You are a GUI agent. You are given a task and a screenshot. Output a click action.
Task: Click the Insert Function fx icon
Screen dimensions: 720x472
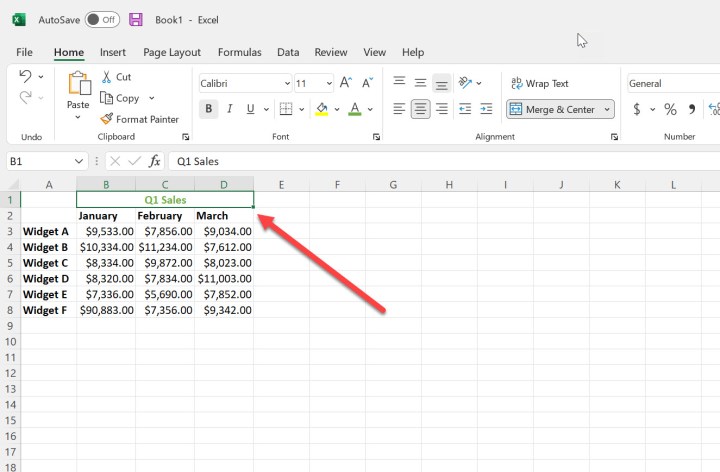pos(155,161)
